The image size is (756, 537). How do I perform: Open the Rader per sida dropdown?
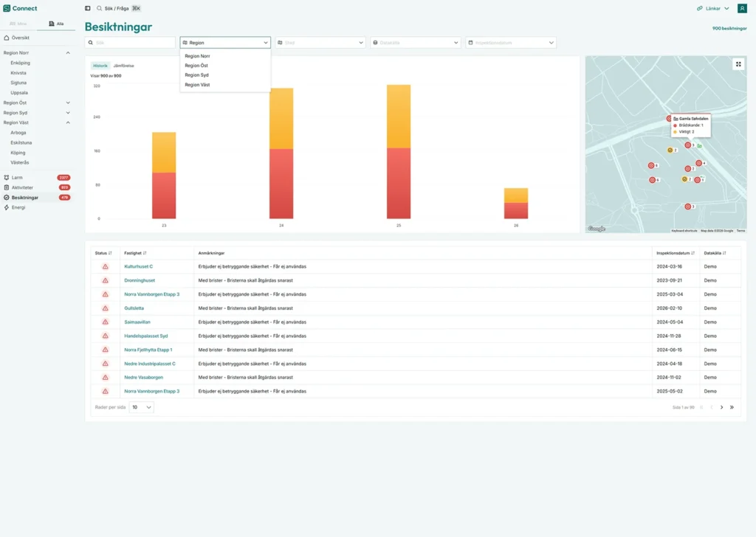(x=141, y=407)
